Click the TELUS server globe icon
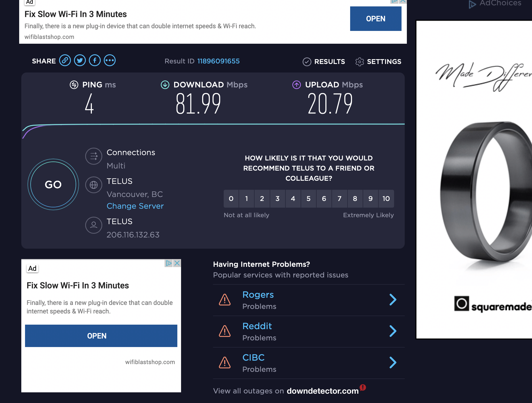Viewport: 532px width, 403px height. 94,185
